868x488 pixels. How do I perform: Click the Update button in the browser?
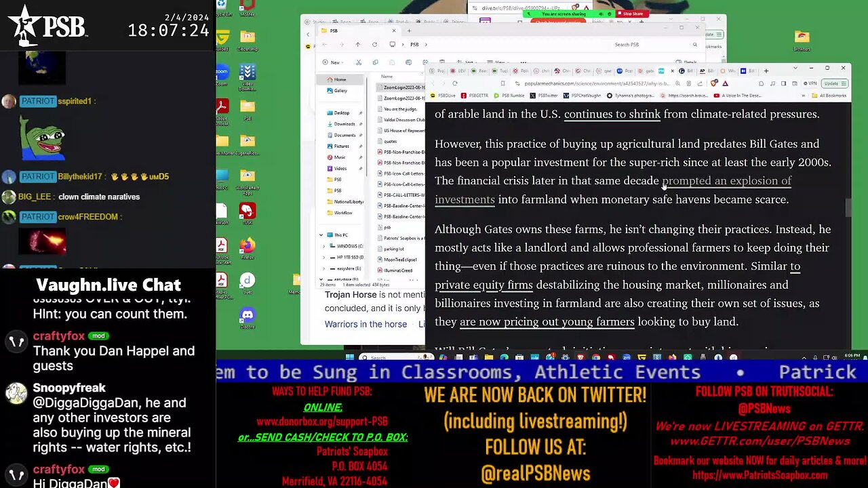pos(835,83)
